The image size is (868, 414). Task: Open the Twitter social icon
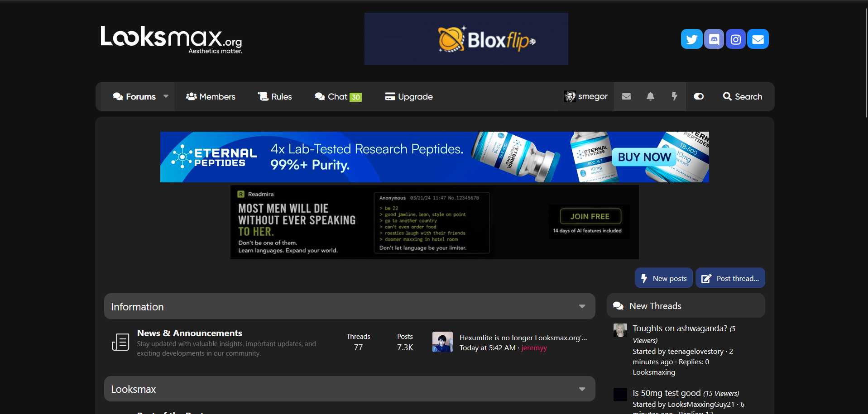click(691, 39)
